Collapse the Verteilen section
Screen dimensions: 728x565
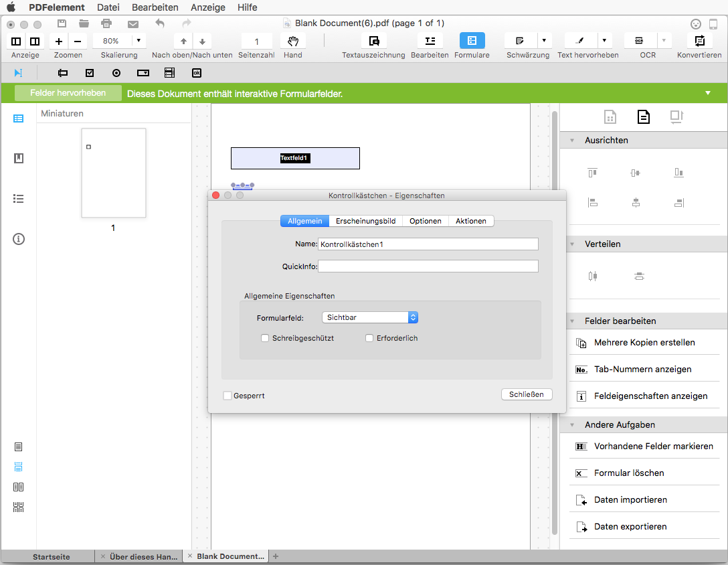(572, 244)
